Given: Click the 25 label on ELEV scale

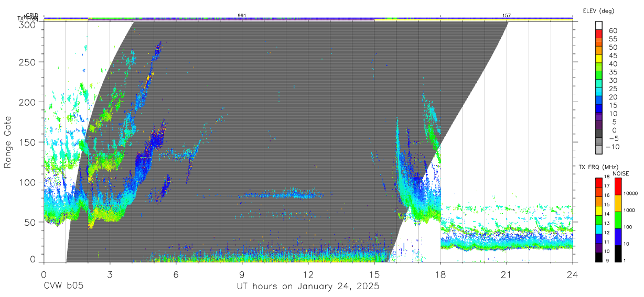Looking at the screenshot, I should [613, 89].
